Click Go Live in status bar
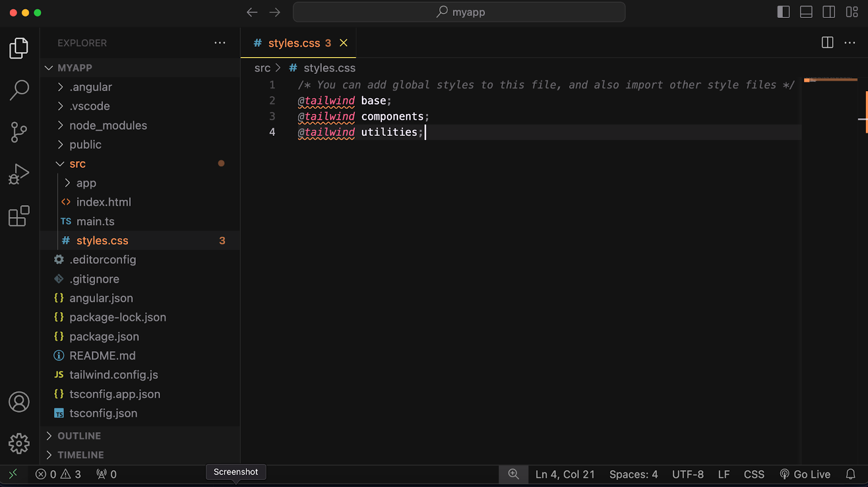 [805, 474]
